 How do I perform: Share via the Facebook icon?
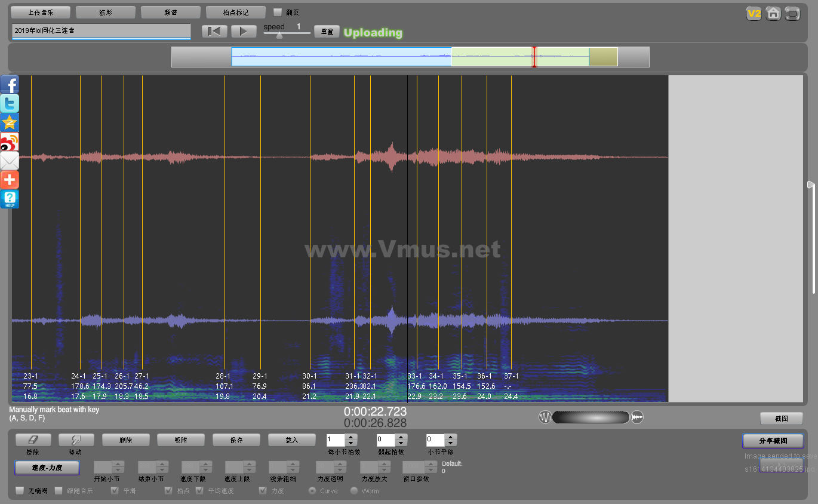click(x=10, y=84)
